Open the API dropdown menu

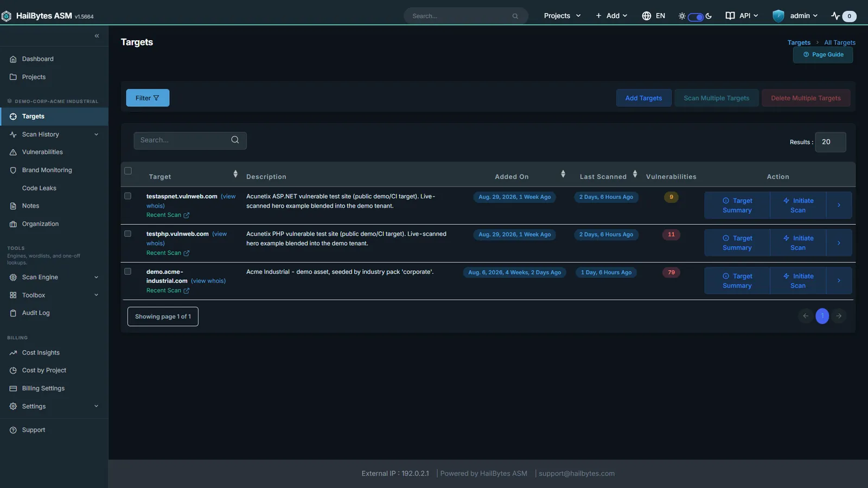pyautogui.click(x=742, y=16)
